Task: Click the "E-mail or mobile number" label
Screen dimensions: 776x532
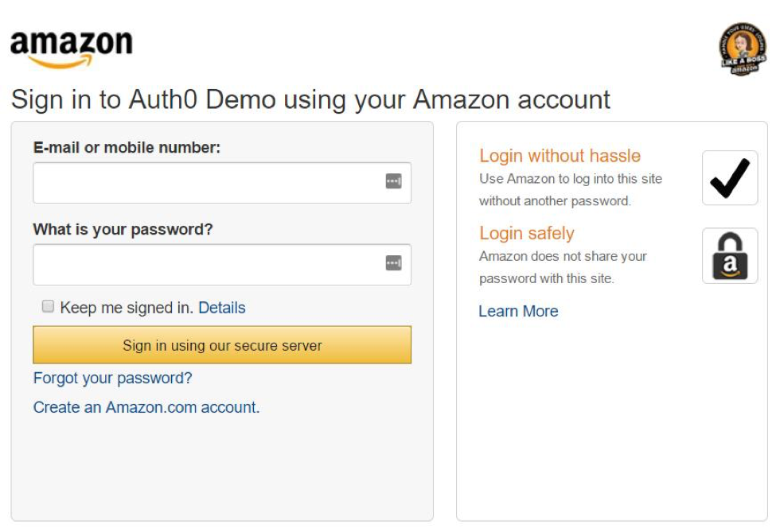Action: [127, 147]
